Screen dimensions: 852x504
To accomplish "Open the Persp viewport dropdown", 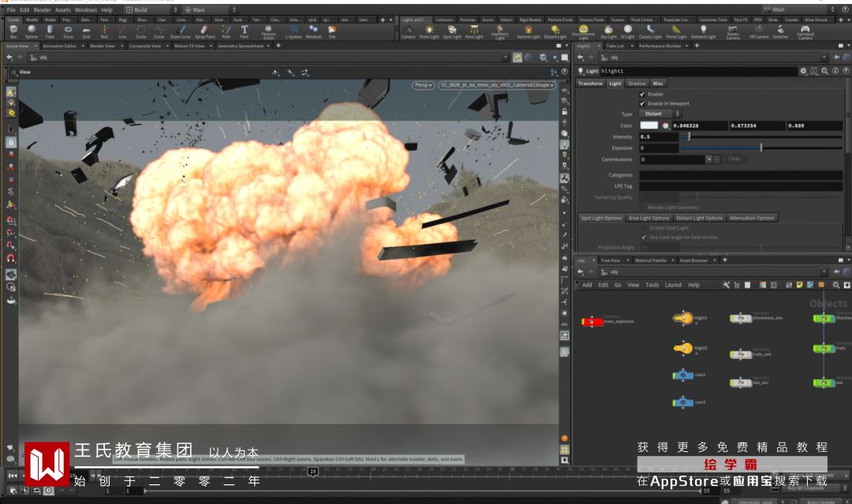I will tap(424, 85).
